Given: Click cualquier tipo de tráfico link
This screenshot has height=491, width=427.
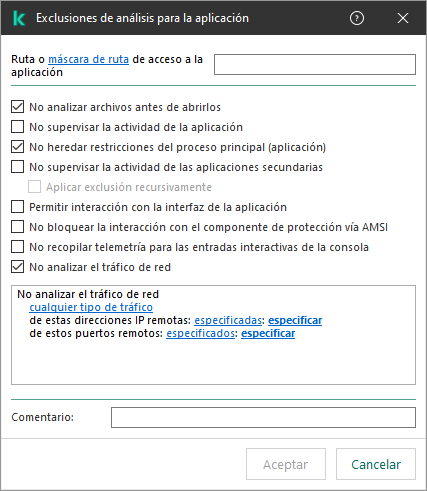Looking at the screenshot, I should coord(91,307).
